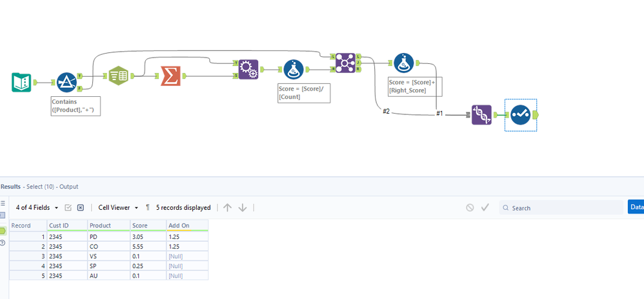Select the Union tool
644x299 pixels.
click(x=481, y=115)
